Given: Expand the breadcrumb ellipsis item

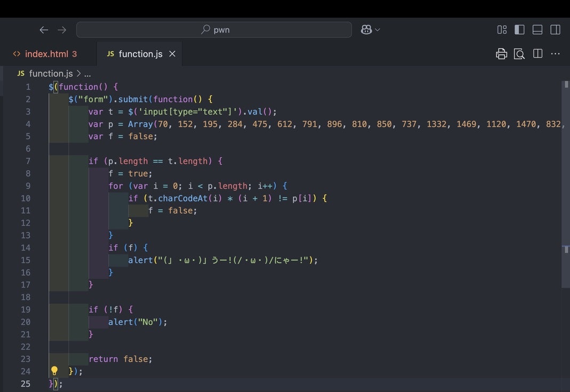Looking at the screenshot, I should click(87, 75).
